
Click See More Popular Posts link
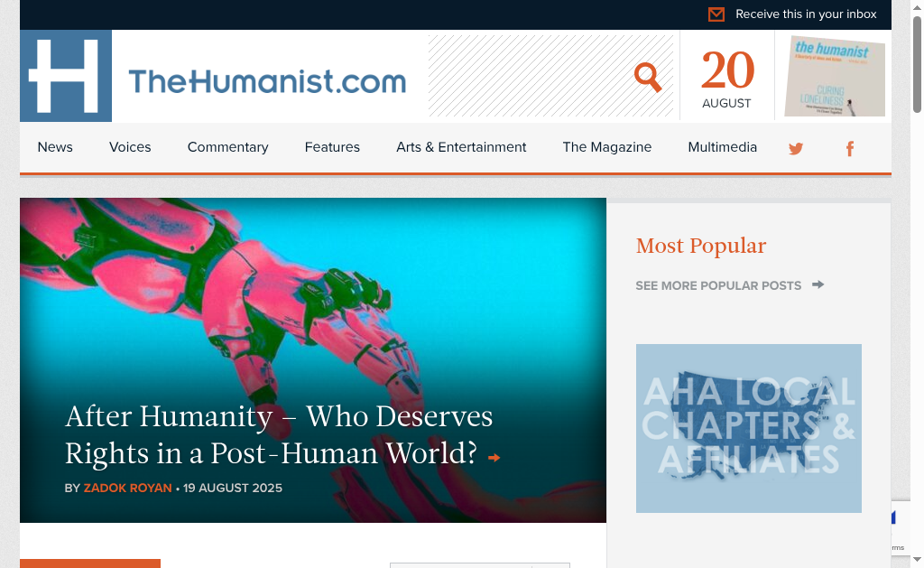coord(718,286)
